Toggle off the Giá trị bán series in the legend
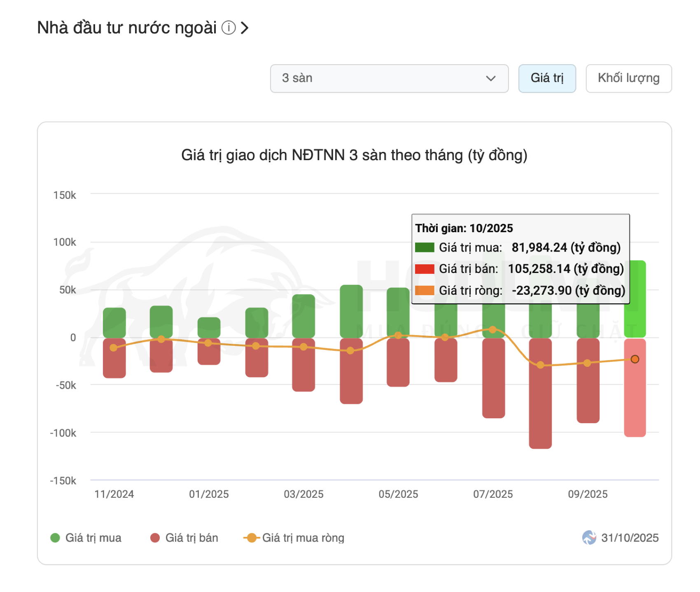The image size is (700, 592). click(191, 538)
